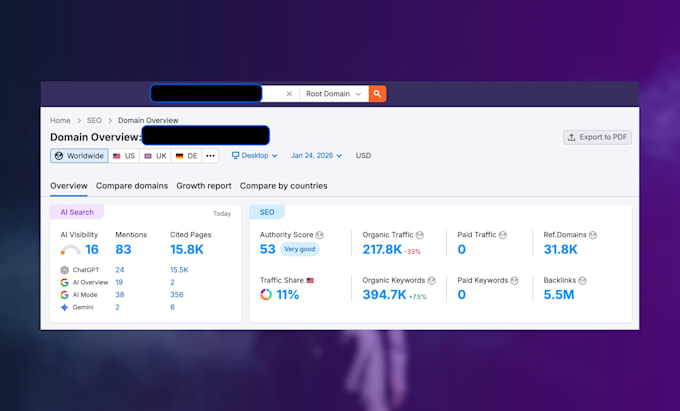Click Organic Traffic globe info icon
The image size is (680, 411).
(419, 235)
